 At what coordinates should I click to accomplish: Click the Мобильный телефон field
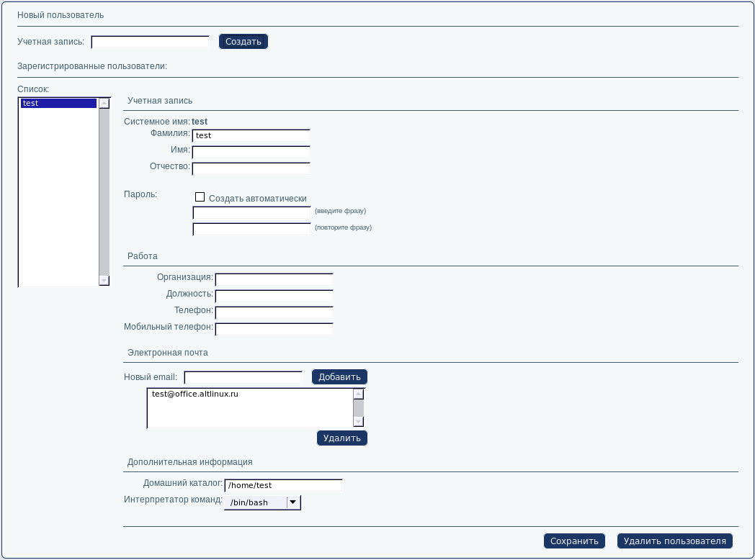click(x=274, y=329)
